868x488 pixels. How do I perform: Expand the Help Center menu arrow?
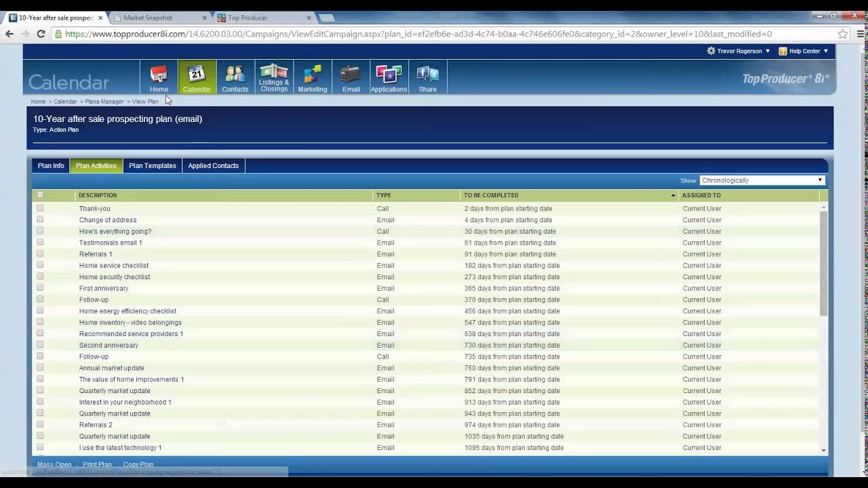[826, 51]
